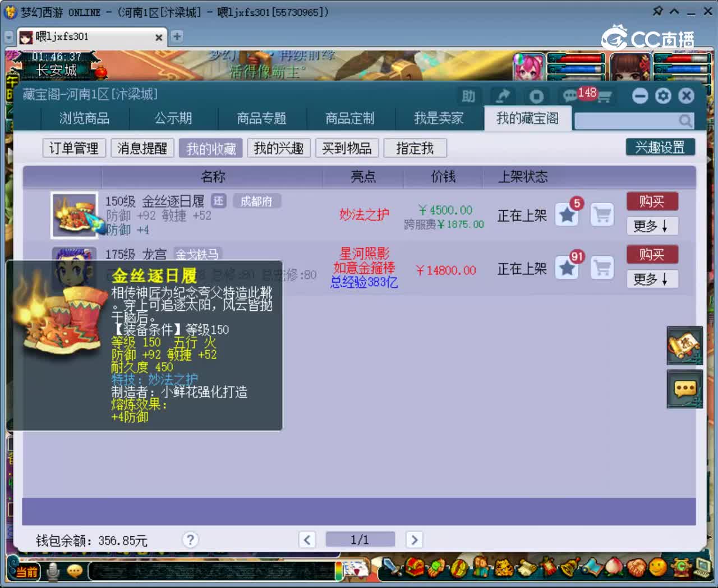This screenshot has height=588, width=718.
Task: Open the shopping cart in the 藏宝阁 header
Action: 604,97
